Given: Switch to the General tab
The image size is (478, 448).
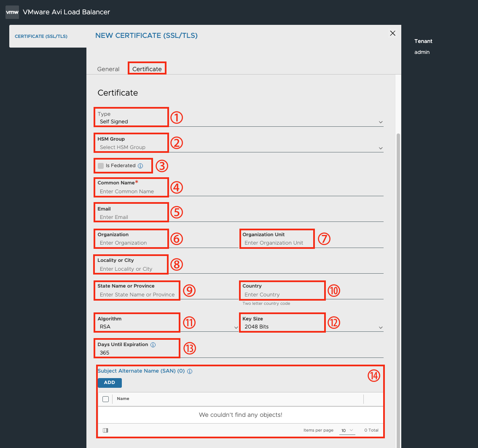Looking at the screenshot, I should [108, 69].
